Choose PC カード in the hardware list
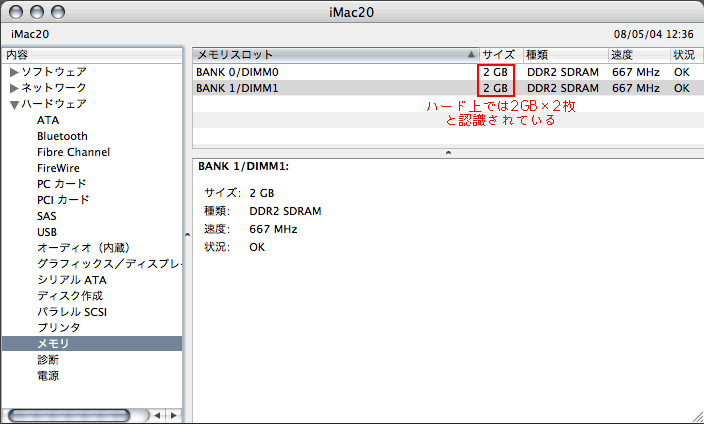 pos(62,184)
